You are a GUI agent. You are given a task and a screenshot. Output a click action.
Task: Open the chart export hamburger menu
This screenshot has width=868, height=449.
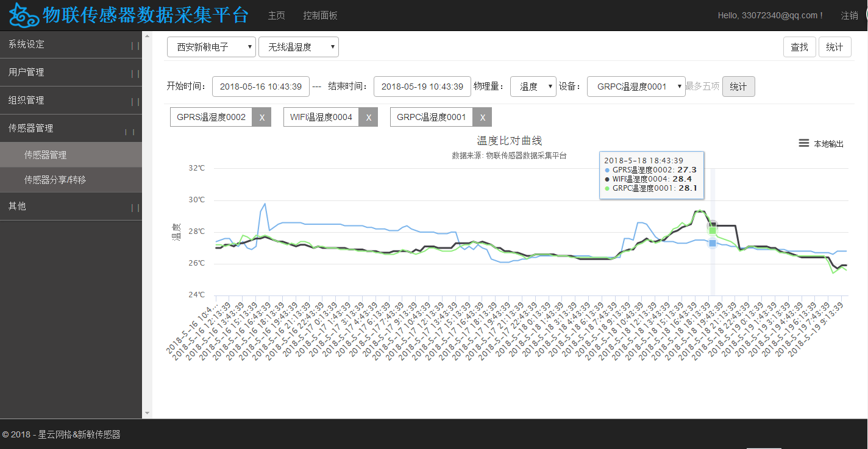click(x=804, y=143)
